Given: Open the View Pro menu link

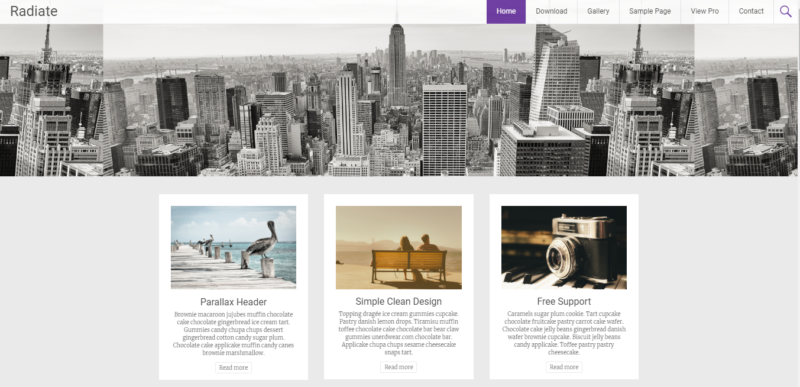Looking at the screenshot, I should click(705, 11).
